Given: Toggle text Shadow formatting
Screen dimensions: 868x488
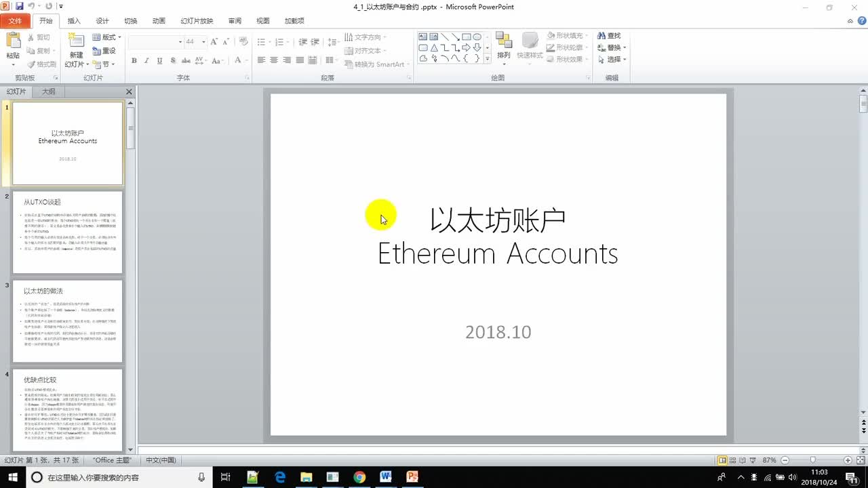Looking at the screenshot, I should pos(172,60).
